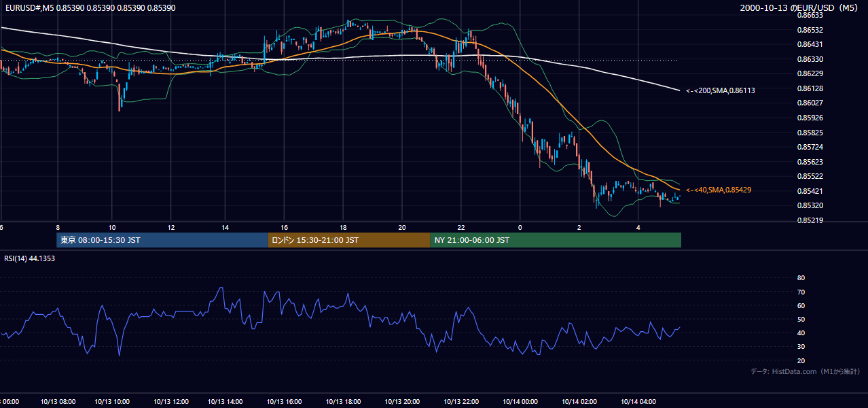Viewport: 868px width, 408px height.
Task: Click hour label 18 above the session bars
Action: click(343, 228)
